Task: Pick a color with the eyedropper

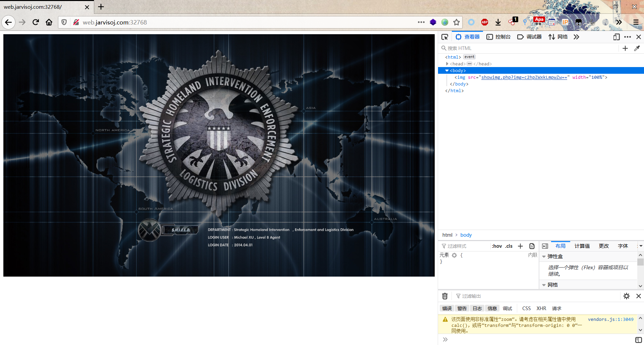Action: tap(637, 48)
